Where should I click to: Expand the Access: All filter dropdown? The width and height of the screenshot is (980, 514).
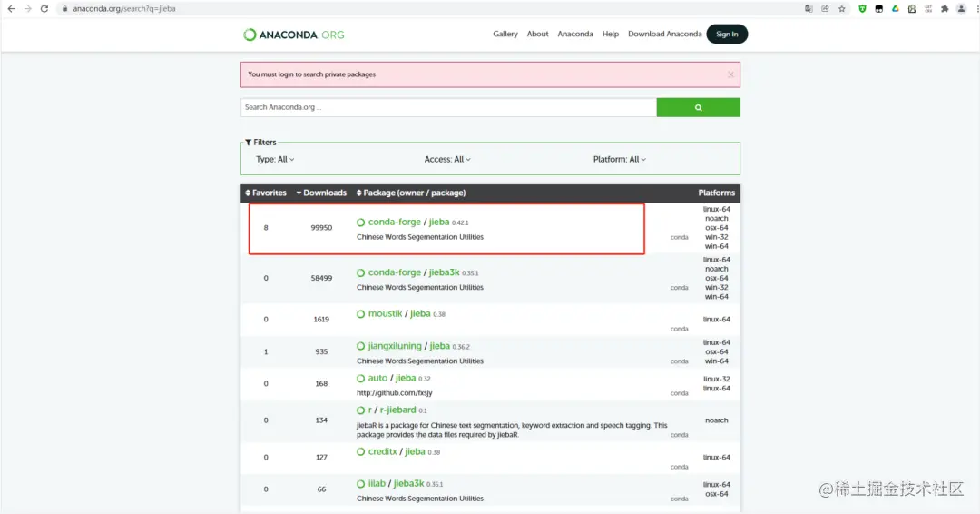point(447,160)
